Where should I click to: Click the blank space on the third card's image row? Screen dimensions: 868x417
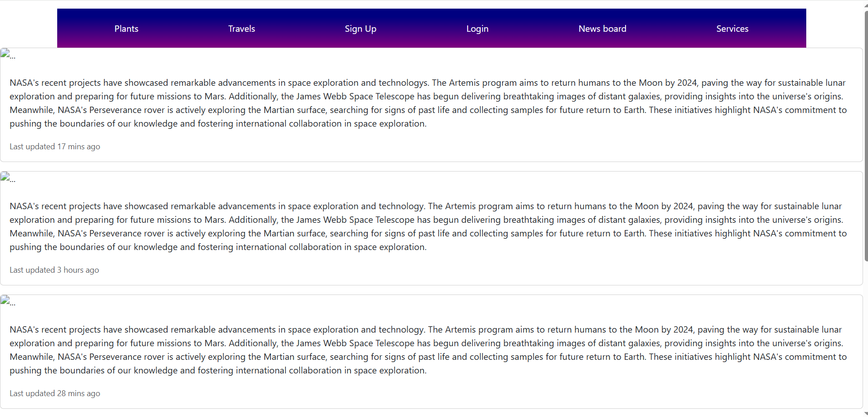pos(436,301)
